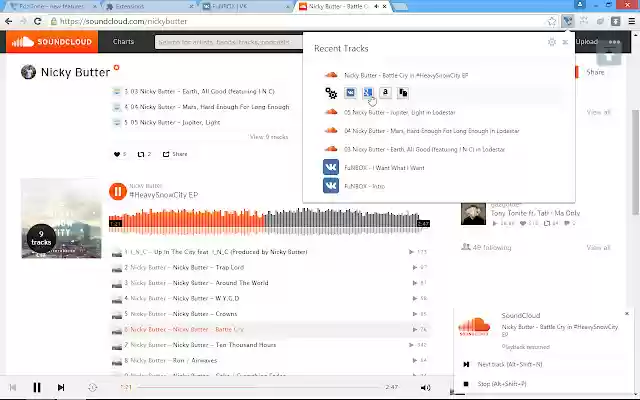
Task: Switch to the FuNBOX VK browser tab
Action: coord(246,6)
